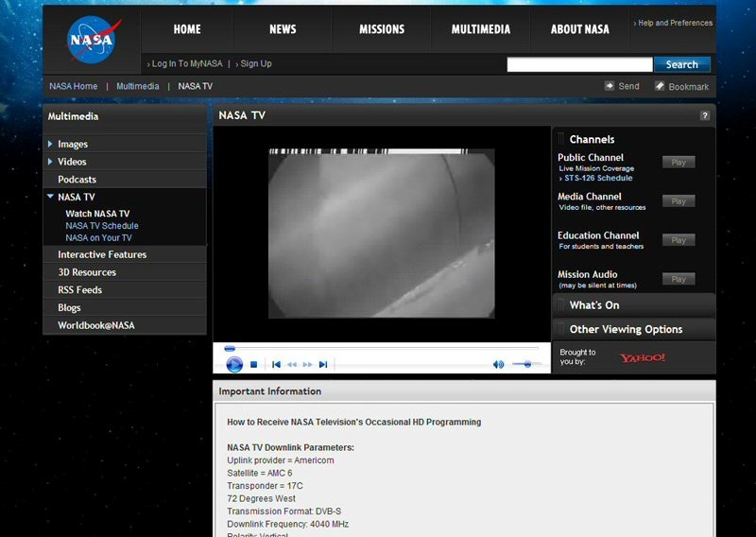
Task: Open the Yahoo sponsor logo
Action: 643,357
